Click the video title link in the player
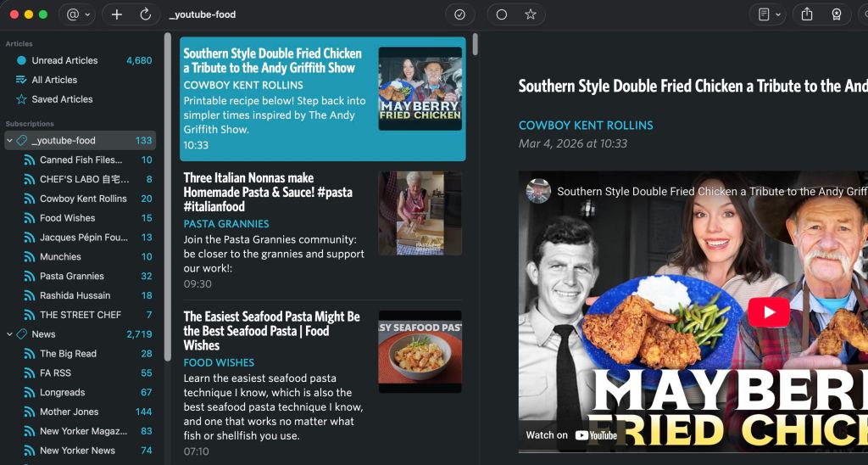 pos(712,192)
